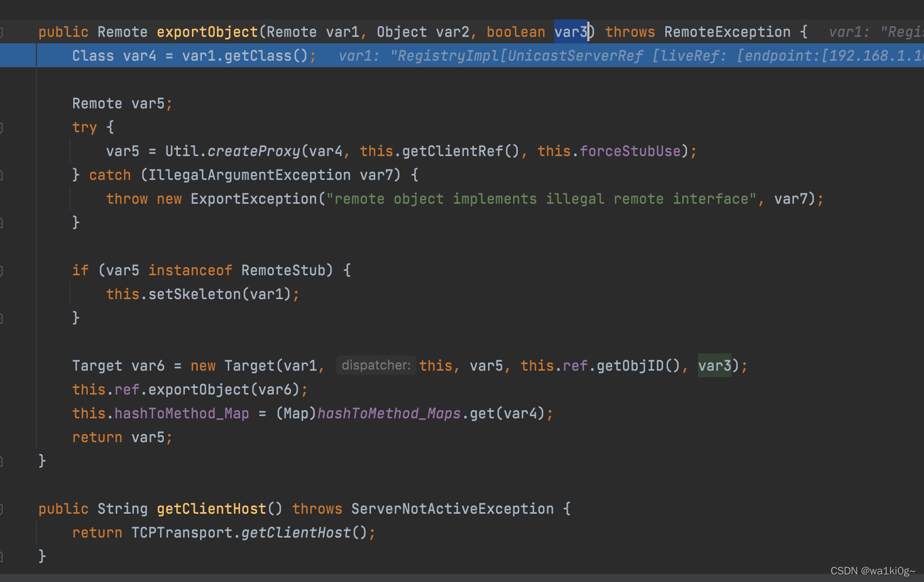This screenshot has width=924, height=582.
Task: Click the getObjID() call
Action: click(x=639, y=366)
